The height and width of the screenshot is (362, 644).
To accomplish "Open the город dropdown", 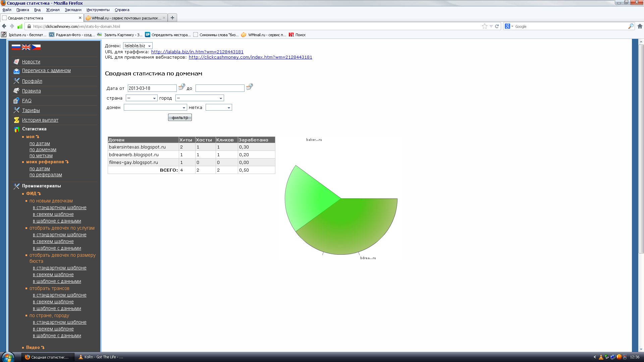I will [x=199, y=98].
